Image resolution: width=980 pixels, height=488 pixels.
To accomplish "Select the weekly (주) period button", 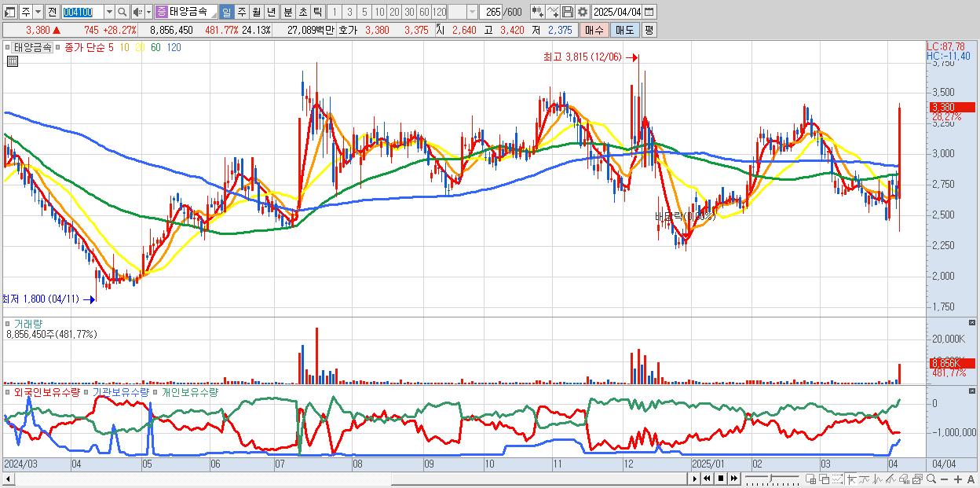I will point(241,12).
